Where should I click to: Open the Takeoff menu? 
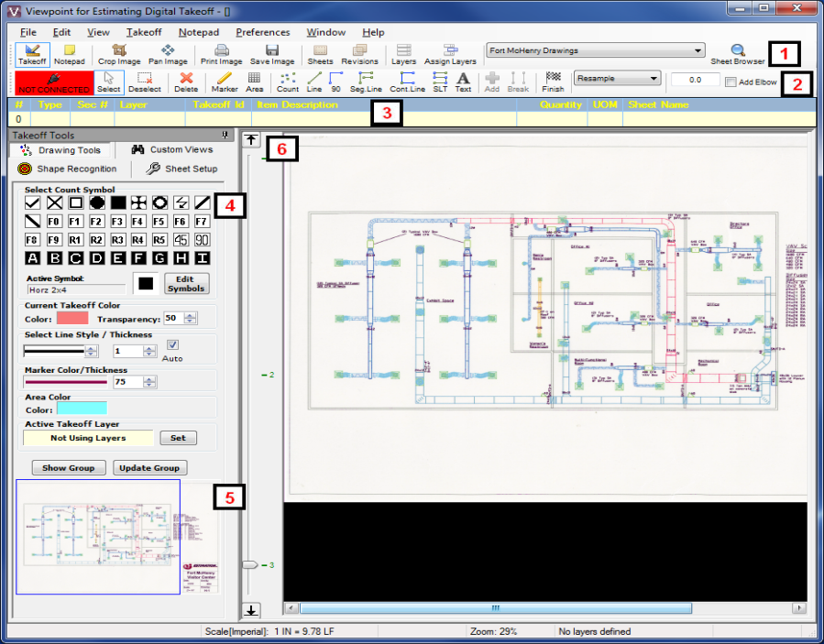point(144,32)
